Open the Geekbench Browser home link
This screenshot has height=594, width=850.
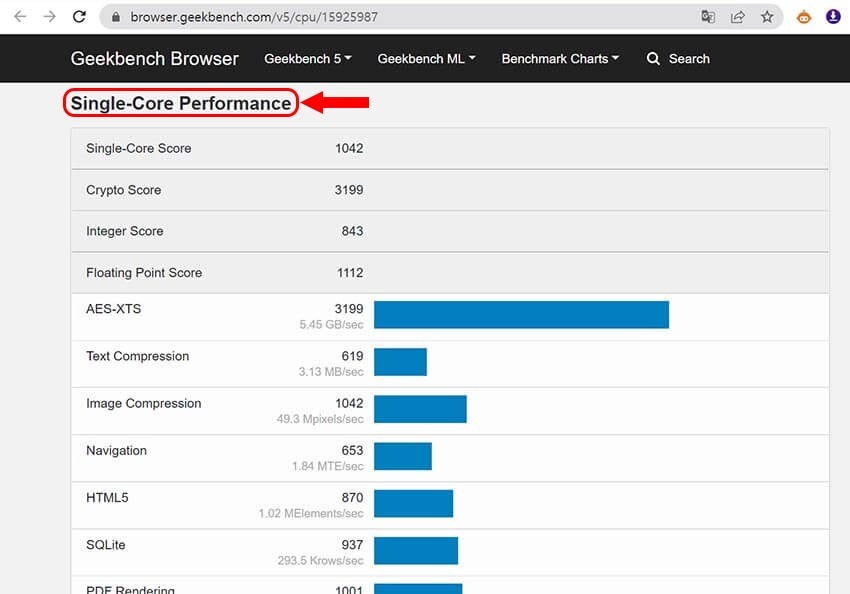[154, 59]
